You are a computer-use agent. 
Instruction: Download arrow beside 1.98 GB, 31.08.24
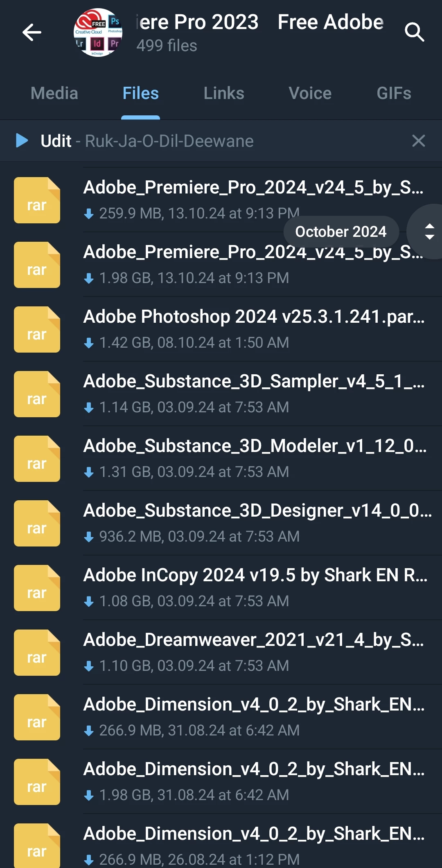[89, 795]
